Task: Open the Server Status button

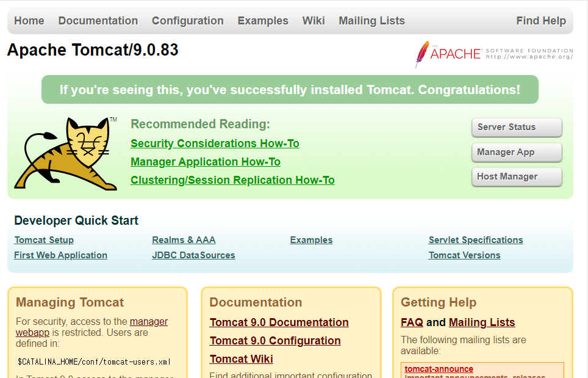Action: (x=517, y=127)
